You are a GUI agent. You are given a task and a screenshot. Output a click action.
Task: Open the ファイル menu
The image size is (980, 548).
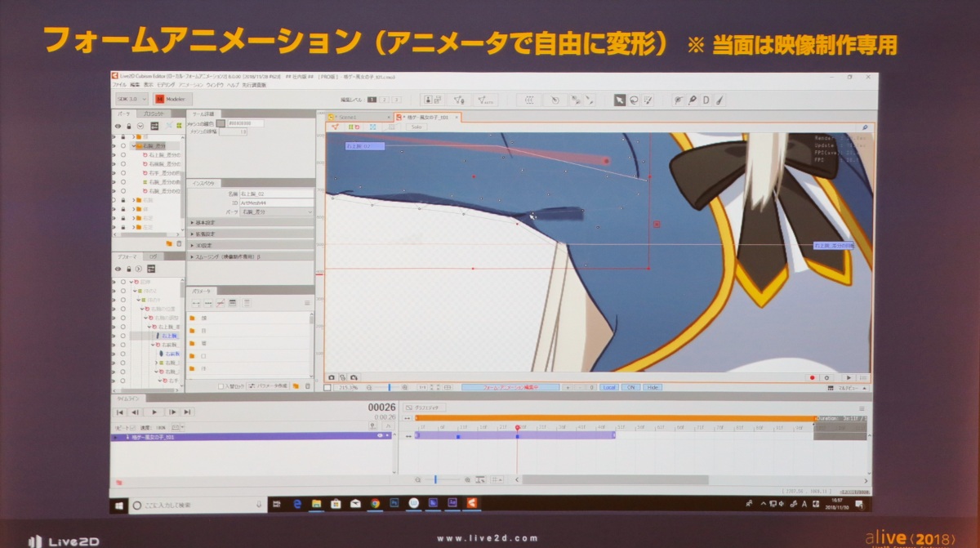[x=119, y=85]
